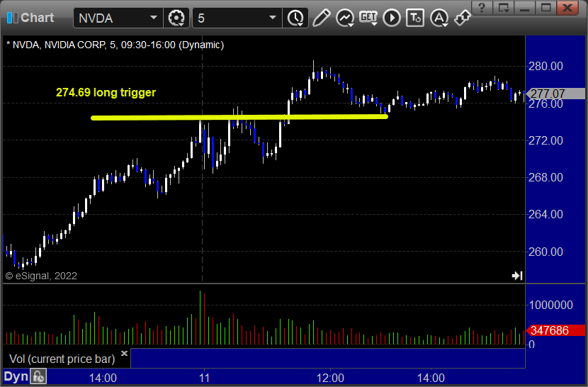
Task: Click the window linking icon in toolbar
Action: click(x=463, y=17)
